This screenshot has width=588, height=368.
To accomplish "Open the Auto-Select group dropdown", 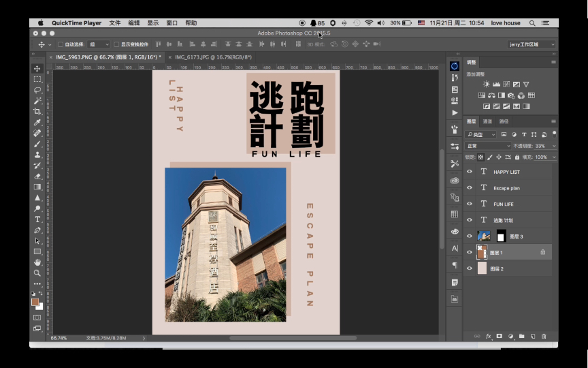I will pyautogui.click(x=99, y=44).
